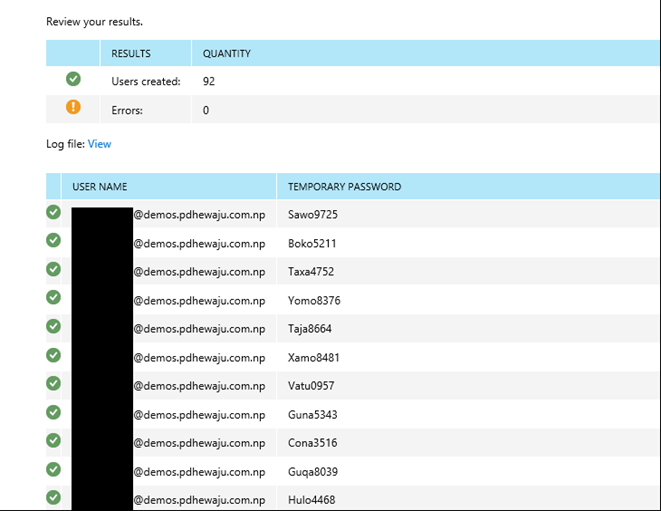Screen dimensions: 661x511
Task: Select temporary password Guqa8039
Action: 313,472
